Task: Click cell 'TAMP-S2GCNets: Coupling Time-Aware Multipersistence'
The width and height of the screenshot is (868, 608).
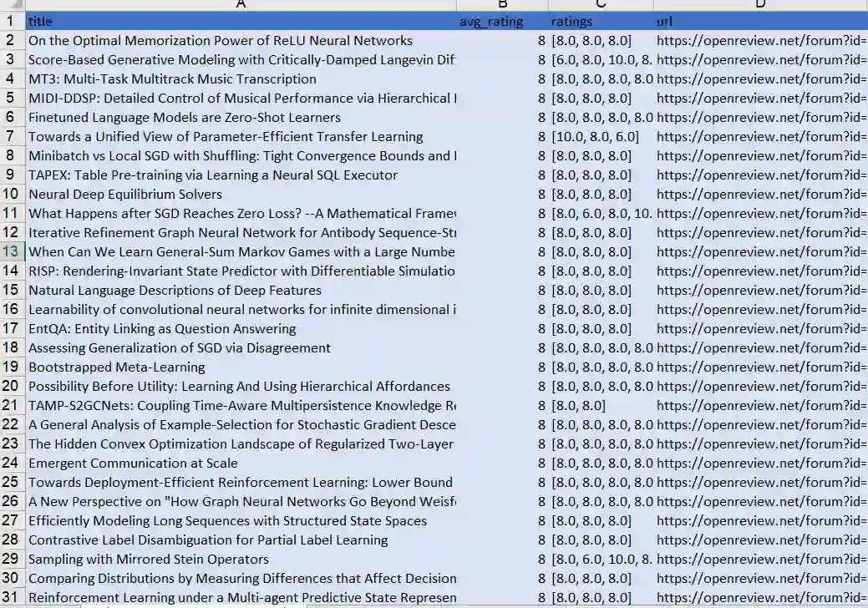Action: pyautogui.click(x=241, y=406)
